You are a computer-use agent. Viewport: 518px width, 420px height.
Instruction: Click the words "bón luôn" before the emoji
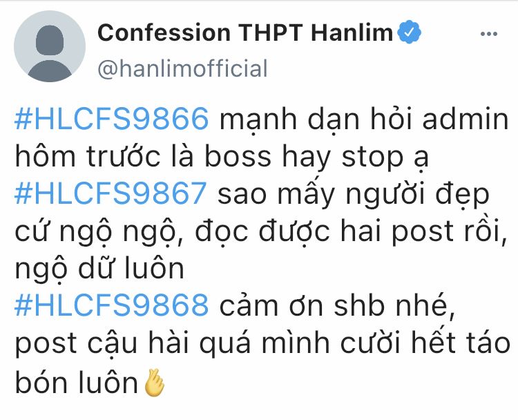(76, 382)
